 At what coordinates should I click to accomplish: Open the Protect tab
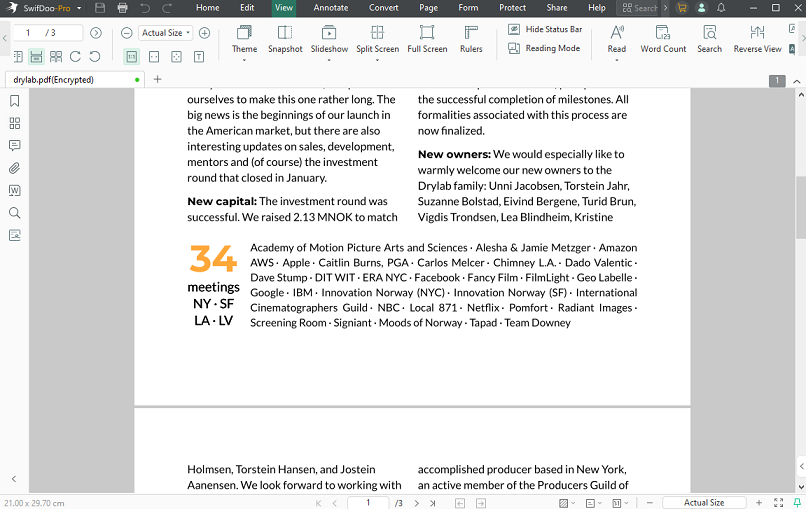tap(512, 8)
